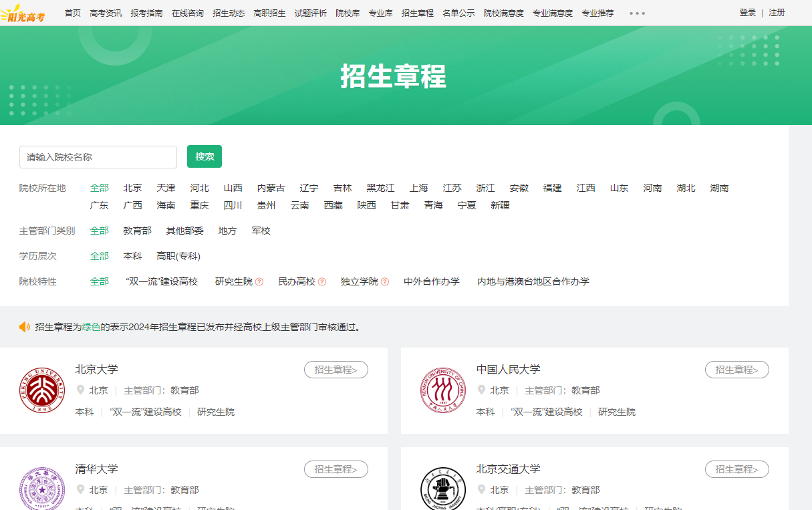
Task: Filter location by 四川
Action: pos(233,206)
